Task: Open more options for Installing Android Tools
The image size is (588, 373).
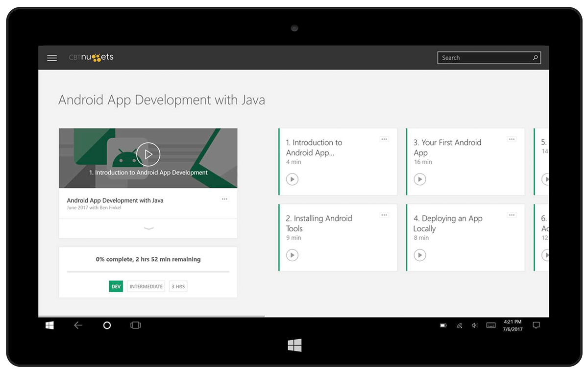Action: point(384,215)
